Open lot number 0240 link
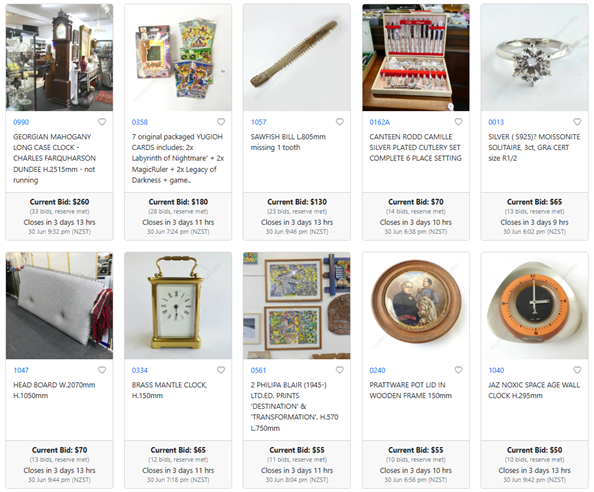The image size is (594, 492). click(x=377, y=370)
